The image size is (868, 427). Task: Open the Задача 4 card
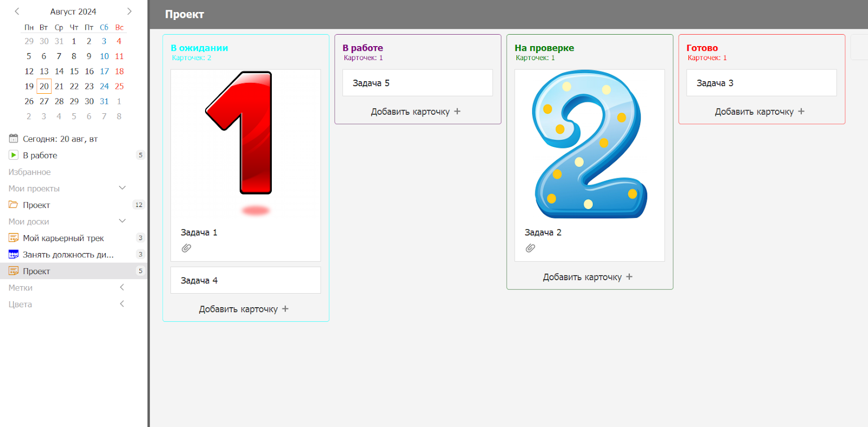pyautogui.click(x=246, y=280)
